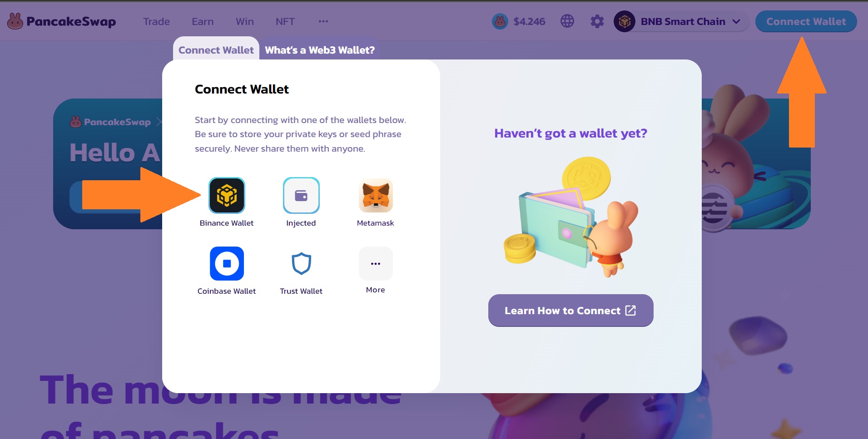Click the CAKE price token icon
Screen dimensions: 868x439
point(500,21)
